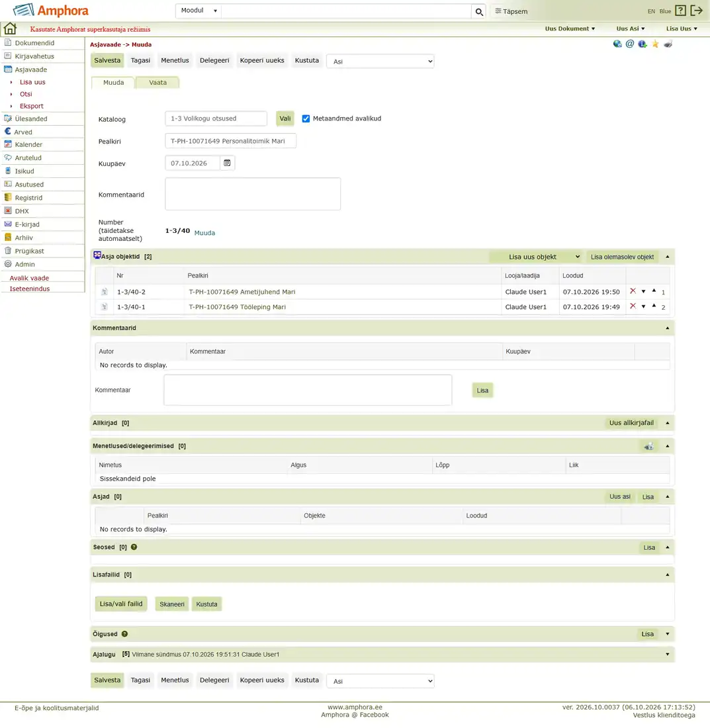Click the icon in the Menetlused/delegeerimised header
The width and height of the screenshot is (710, 728).
648,446
